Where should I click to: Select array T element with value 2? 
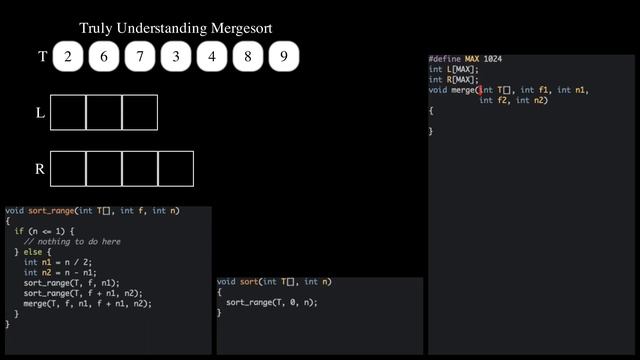(x=68, y=56)
